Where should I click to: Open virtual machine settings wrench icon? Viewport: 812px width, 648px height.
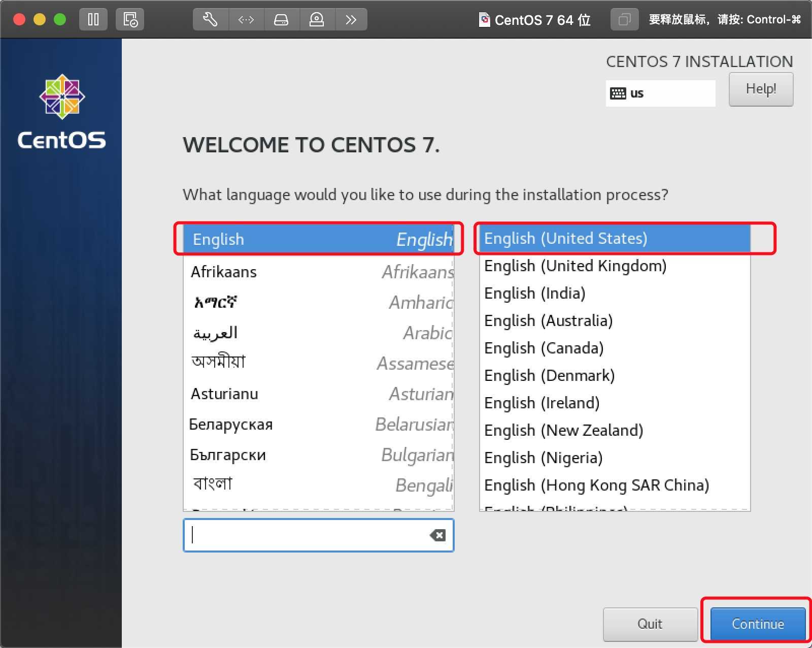click(211, 20)
